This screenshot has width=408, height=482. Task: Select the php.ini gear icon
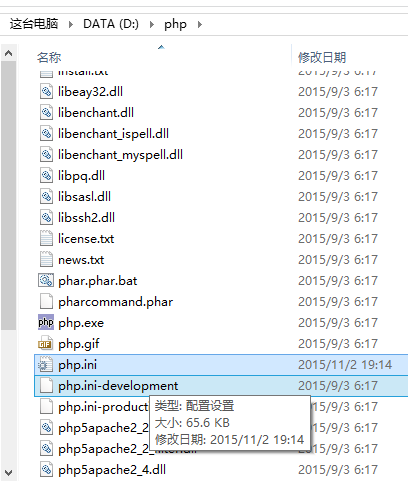tap(46, 365)
